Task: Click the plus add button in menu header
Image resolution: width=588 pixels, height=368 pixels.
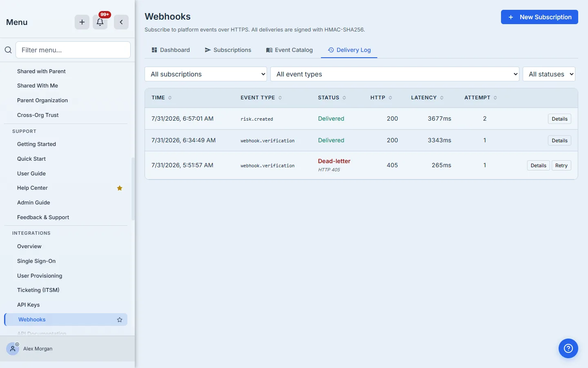Action: pos(82,22)
